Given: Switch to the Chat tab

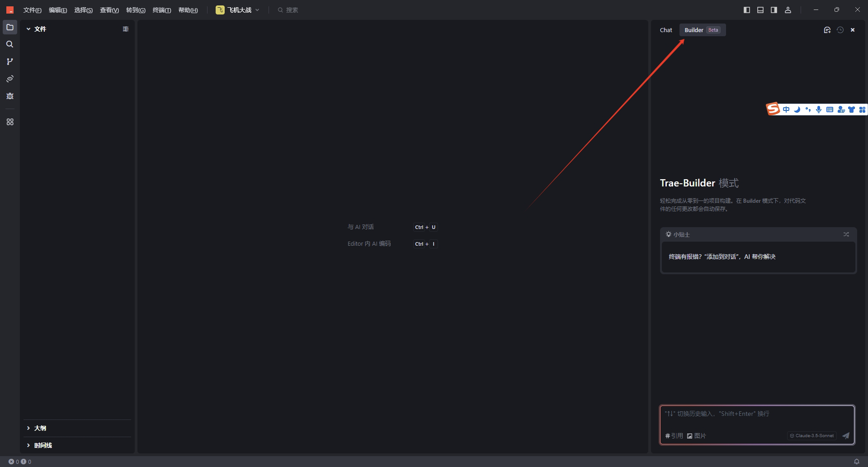Looking at the screenshot, I should 666,30.
